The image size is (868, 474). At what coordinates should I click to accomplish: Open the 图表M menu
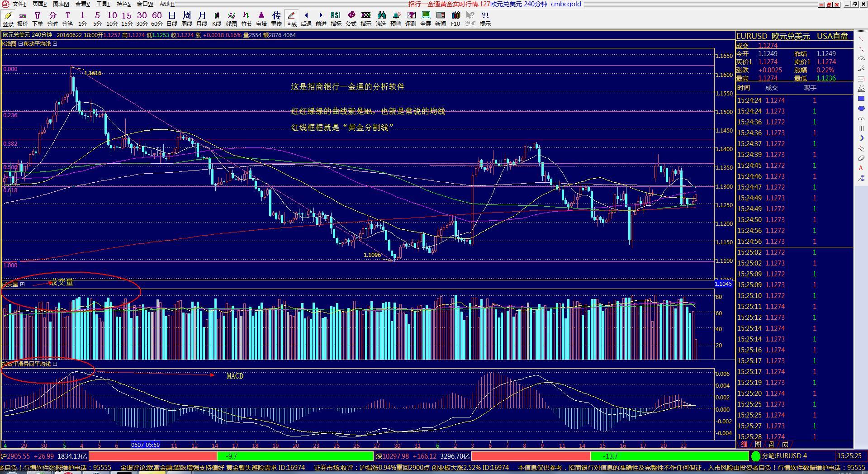(61, 4)
